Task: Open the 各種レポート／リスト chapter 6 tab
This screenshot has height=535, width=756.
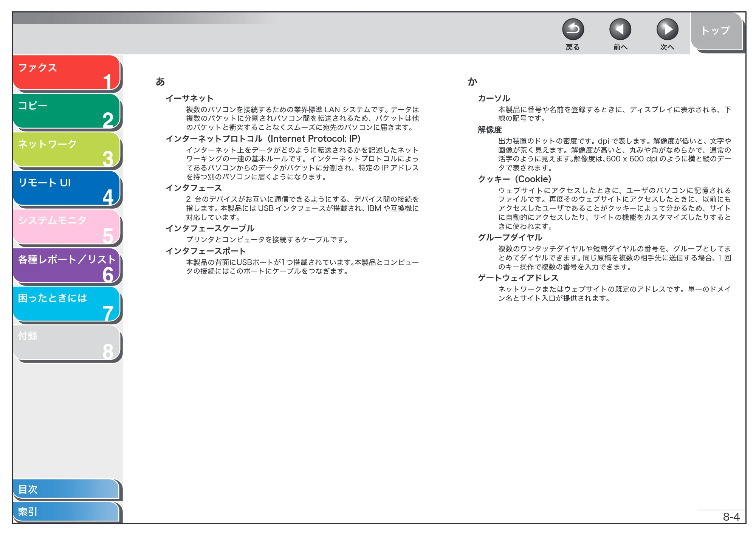Action: [x=67, y=265]
